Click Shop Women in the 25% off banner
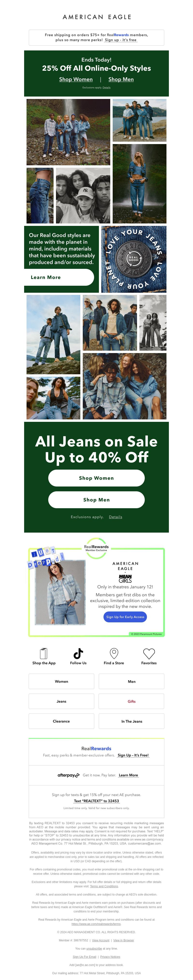Viewport: 193px width, 980px height. pyautogui.click(x=76, y=79)
